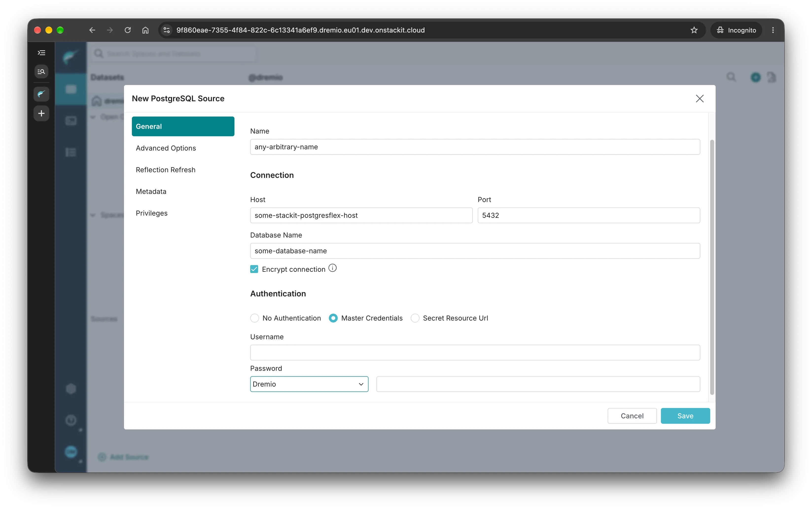Image resolution: width=812 pixels, height=509 pixels.
Task: Open browser three-dot menu
Action: point(773,30)
